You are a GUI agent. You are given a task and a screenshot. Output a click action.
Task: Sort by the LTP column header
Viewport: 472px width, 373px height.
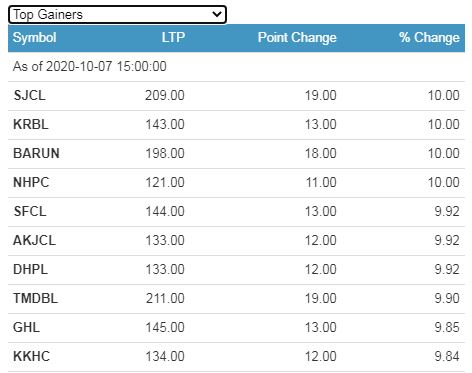click(x=173, y=37)
